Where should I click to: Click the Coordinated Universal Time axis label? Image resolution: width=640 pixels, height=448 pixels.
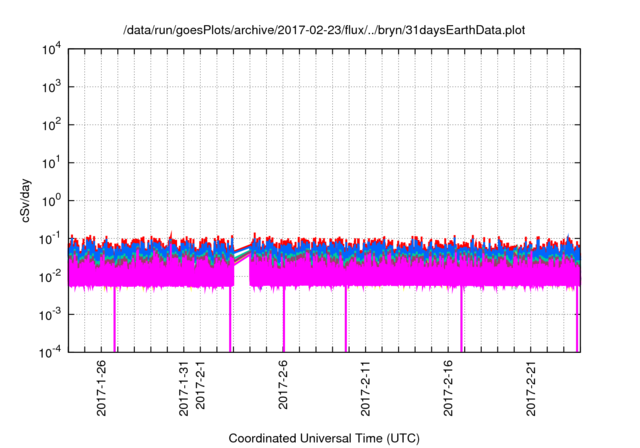pyautogui.click(x=323, y=439)
